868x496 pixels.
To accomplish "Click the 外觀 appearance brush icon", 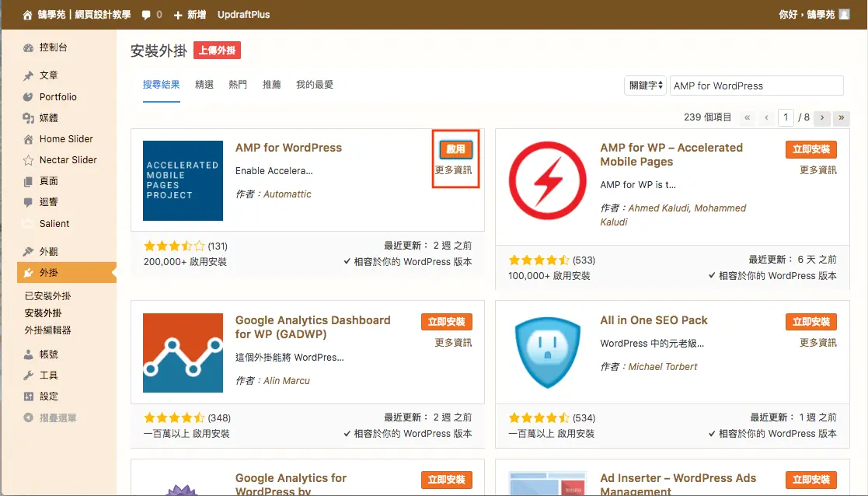I will pyautogui.click(x=28, y=251).
